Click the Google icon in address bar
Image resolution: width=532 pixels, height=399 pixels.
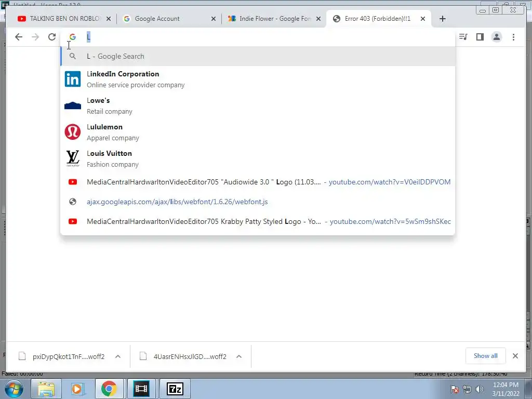pos(73,37)
